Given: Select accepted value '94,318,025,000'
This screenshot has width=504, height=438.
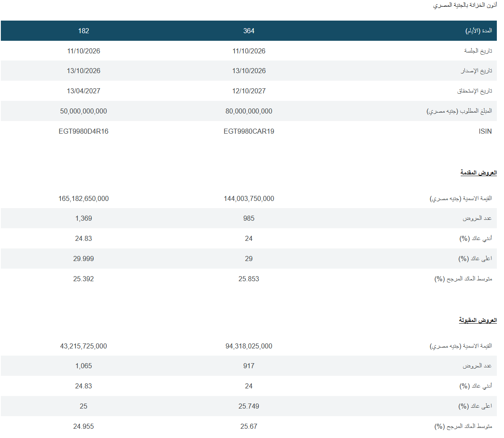Looking at the screenshot, I should point(249,346).
